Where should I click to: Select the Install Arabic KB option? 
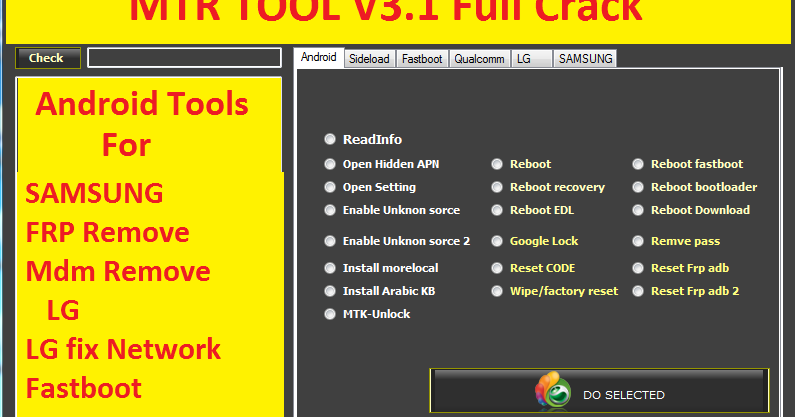click(330, 291)
